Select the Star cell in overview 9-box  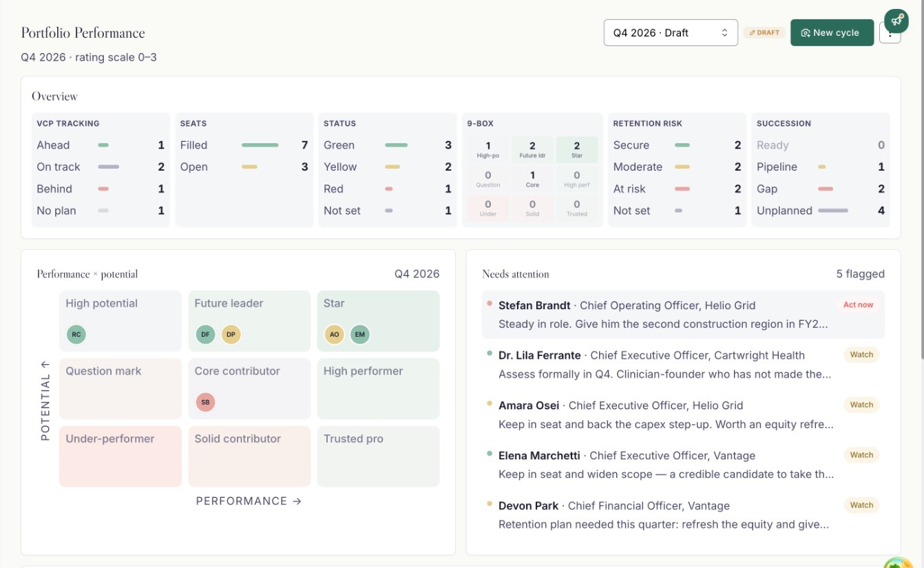(x=577, y=149)
